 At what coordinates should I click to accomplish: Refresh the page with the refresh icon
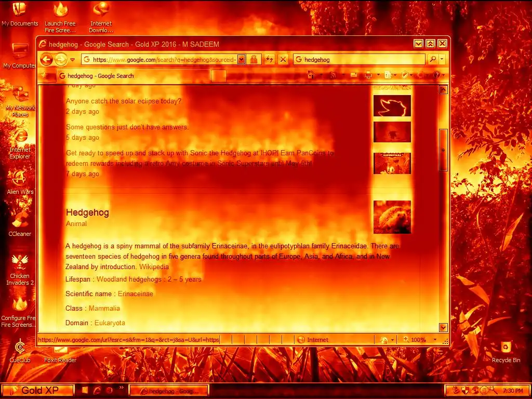(270, 60)
